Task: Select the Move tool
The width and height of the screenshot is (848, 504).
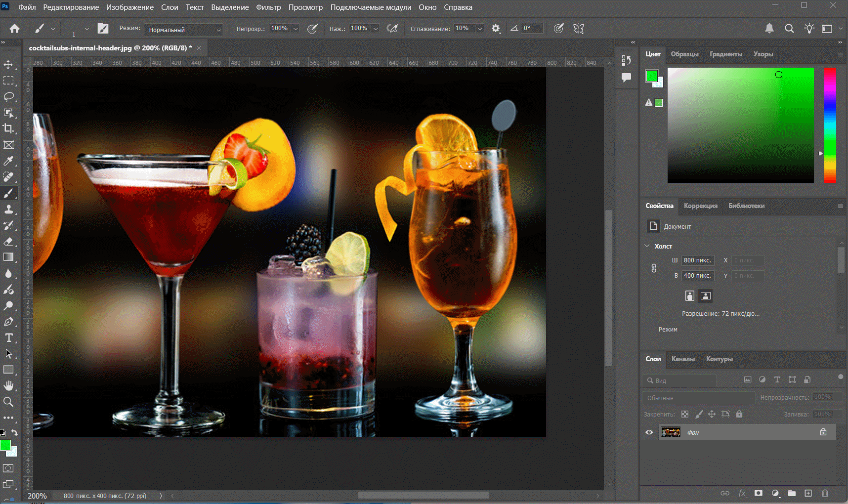Action: [x=8, y=65]
